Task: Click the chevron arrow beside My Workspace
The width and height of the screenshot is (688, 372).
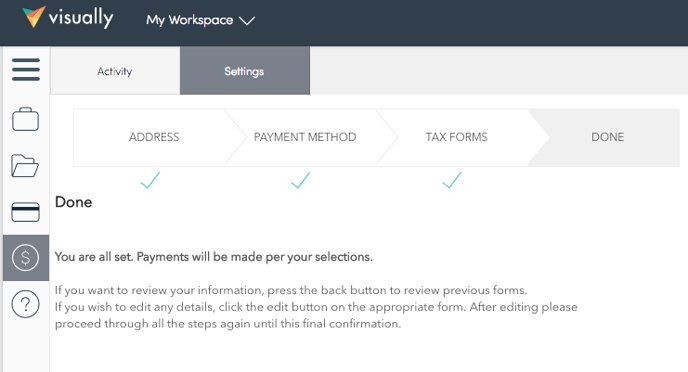Action: click(x=247, y=21)
